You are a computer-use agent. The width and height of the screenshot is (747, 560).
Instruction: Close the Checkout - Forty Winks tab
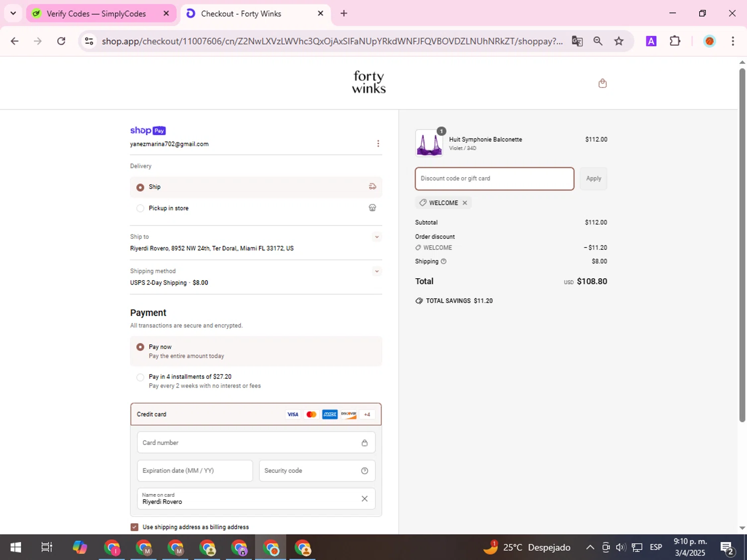(x=321, y=13)
